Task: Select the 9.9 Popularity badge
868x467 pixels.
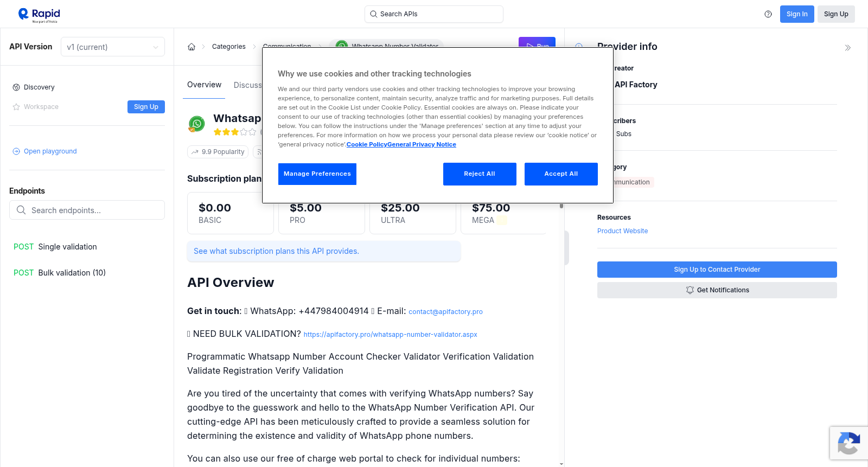Action: [218, 152]
